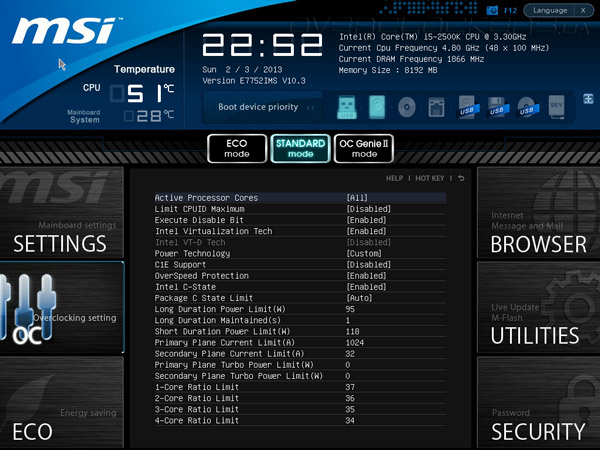
Task: Toggle Intel C-State [Enabled] value
Action: click(x=366, y=287)
